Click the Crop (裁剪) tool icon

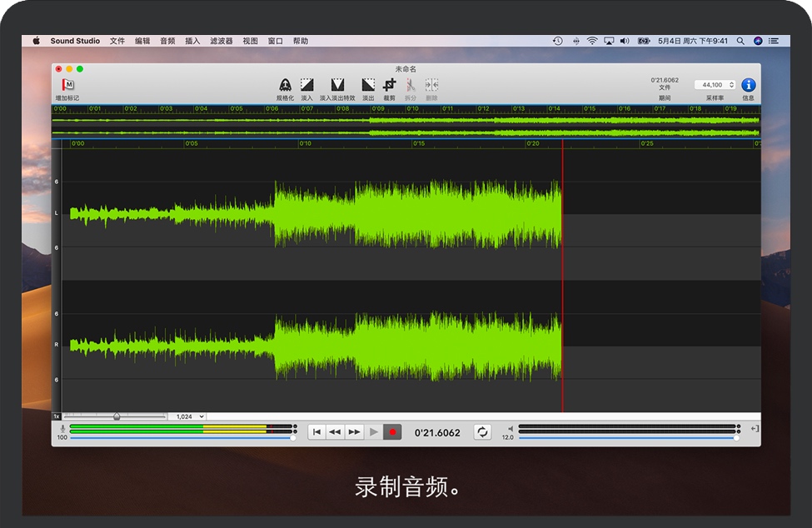389,85
